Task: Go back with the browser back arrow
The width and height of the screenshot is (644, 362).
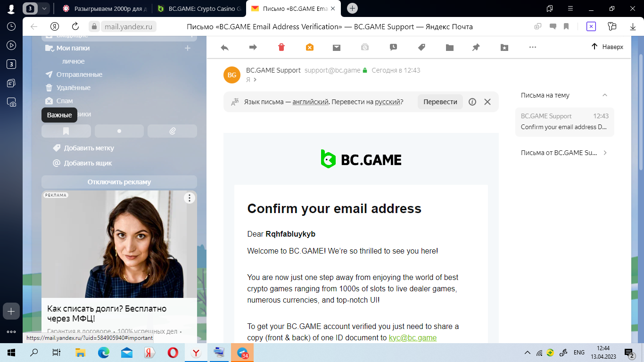Action: click(33, 26)
